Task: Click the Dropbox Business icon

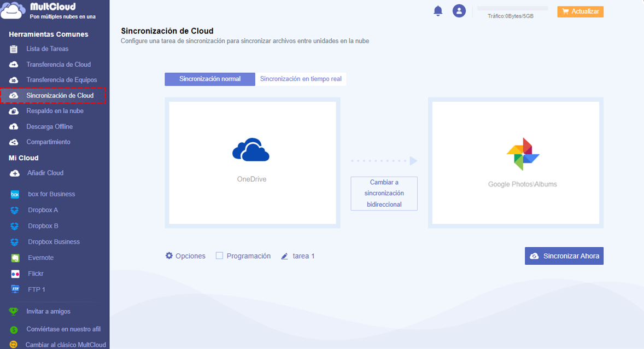Action: [15, 242]
